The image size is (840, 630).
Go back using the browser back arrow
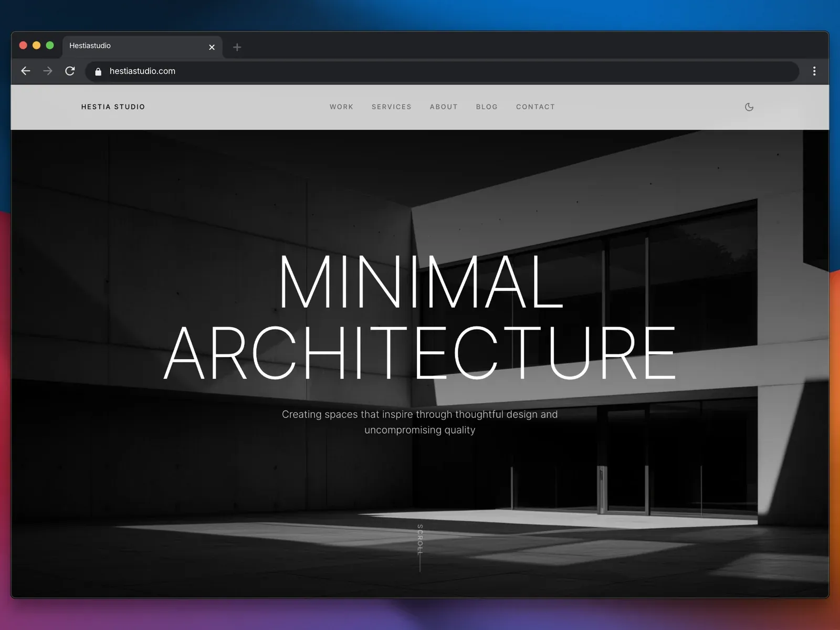tap(26, 71)
